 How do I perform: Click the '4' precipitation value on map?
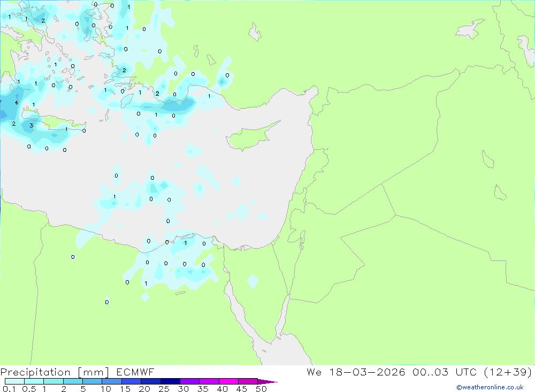click(16, 102)
